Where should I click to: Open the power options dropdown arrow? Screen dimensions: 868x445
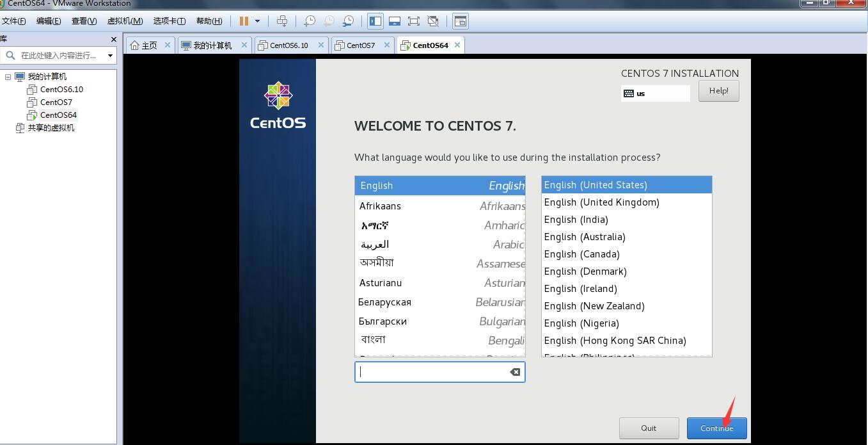tap(257, 21)
